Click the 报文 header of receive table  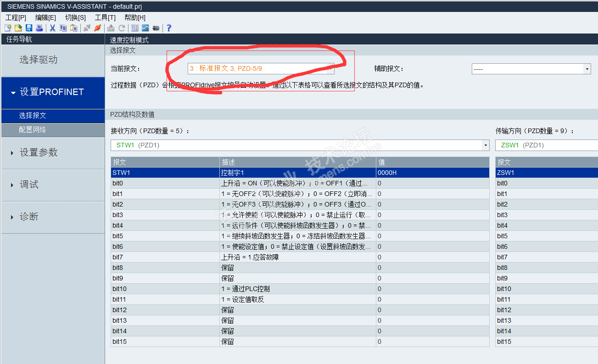165,162
